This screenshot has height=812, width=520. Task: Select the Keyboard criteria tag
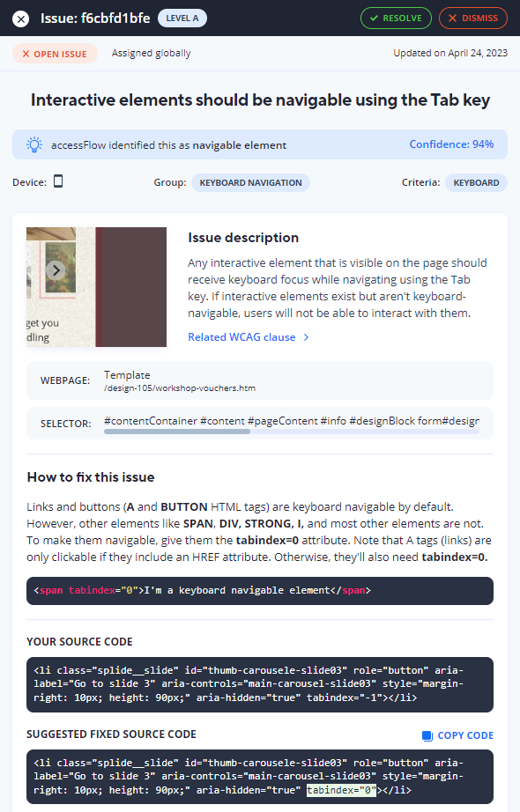pos(476,183)
